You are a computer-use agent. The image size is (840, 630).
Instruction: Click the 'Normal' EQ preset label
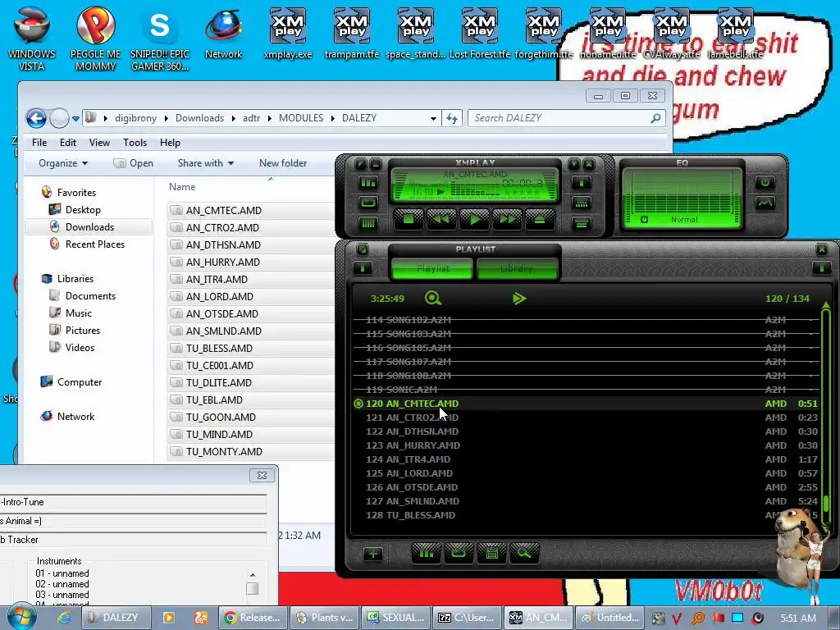pos(684,220)
